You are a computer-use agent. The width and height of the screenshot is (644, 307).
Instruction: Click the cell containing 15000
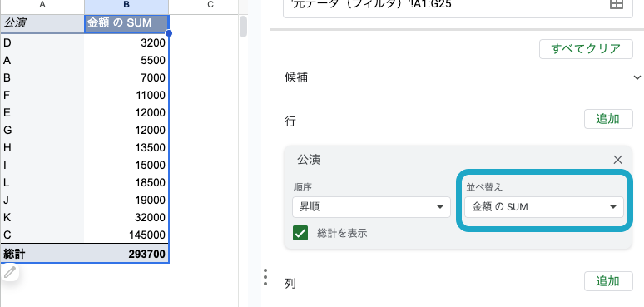[x=126, y=165]
